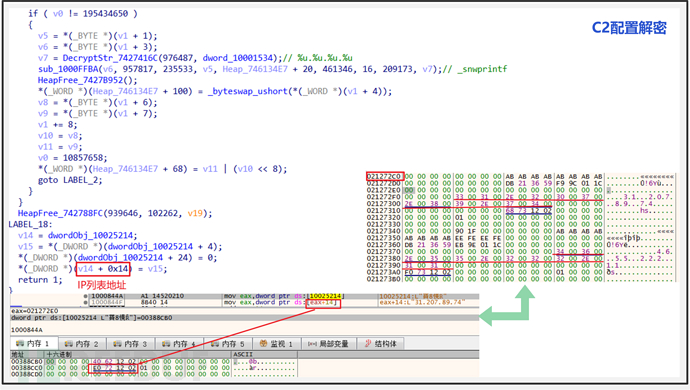Click dword_10001534 in pseudocode
This screenshot has height=390, width=690.
tap(239, 58)
